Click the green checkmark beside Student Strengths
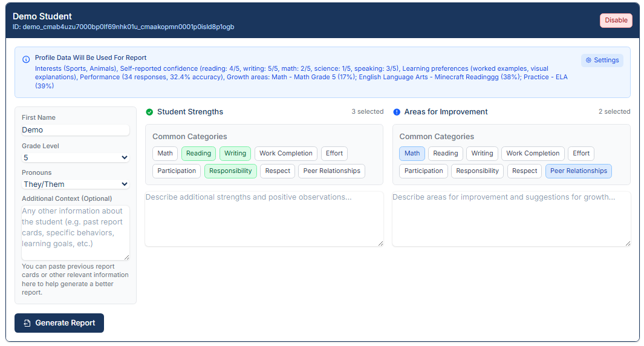This screenshot has height=346, width=644. 149,112
